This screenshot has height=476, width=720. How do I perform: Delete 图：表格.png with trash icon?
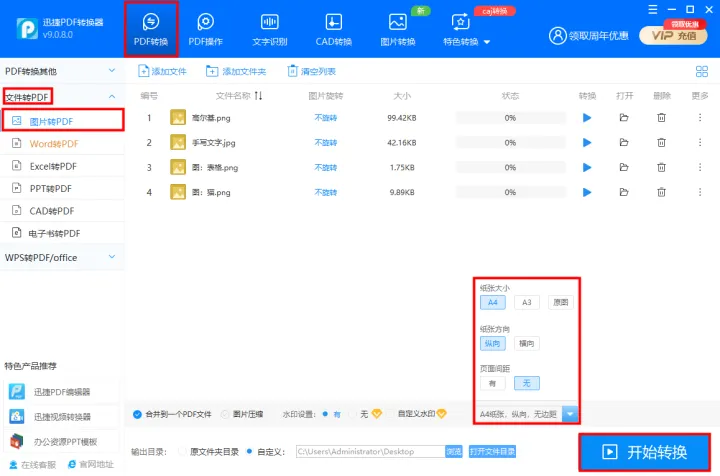pos(661,167)
